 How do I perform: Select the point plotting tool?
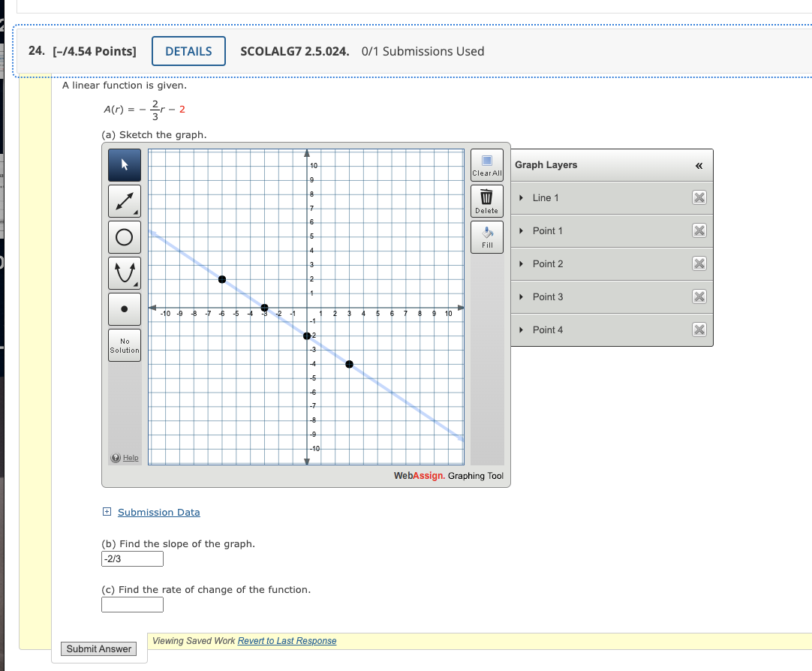point(124,308)
